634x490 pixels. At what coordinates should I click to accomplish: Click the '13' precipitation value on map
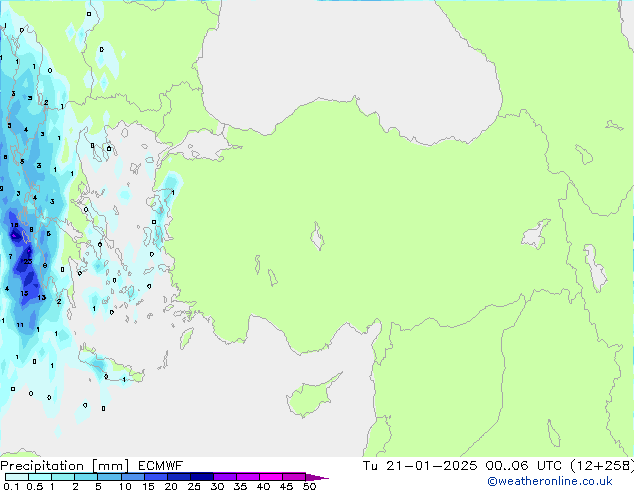(42, 298)
